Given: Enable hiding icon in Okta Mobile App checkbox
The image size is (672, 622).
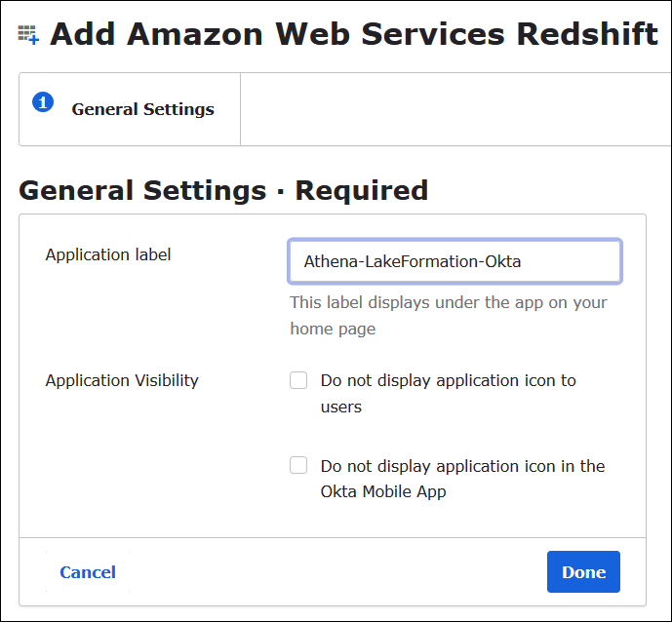Looking at the screenshot, I should [298, 466].
